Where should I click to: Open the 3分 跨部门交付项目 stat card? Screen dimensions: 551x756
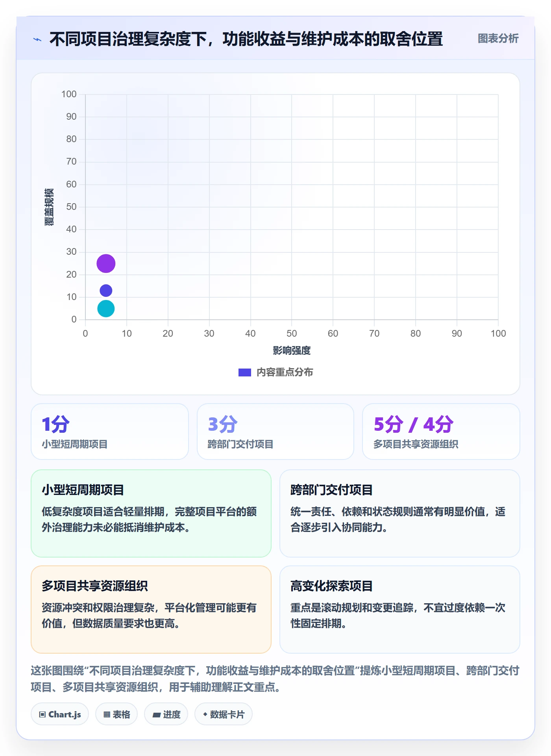coord(275,432)
